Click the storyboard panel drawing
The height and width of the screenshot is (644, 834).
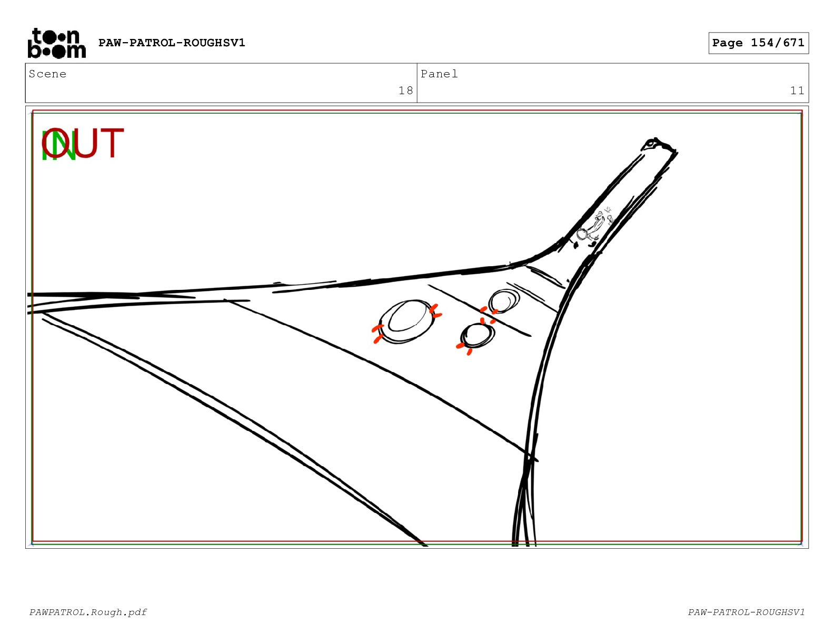pyautogui.click(x=417, y=327)
